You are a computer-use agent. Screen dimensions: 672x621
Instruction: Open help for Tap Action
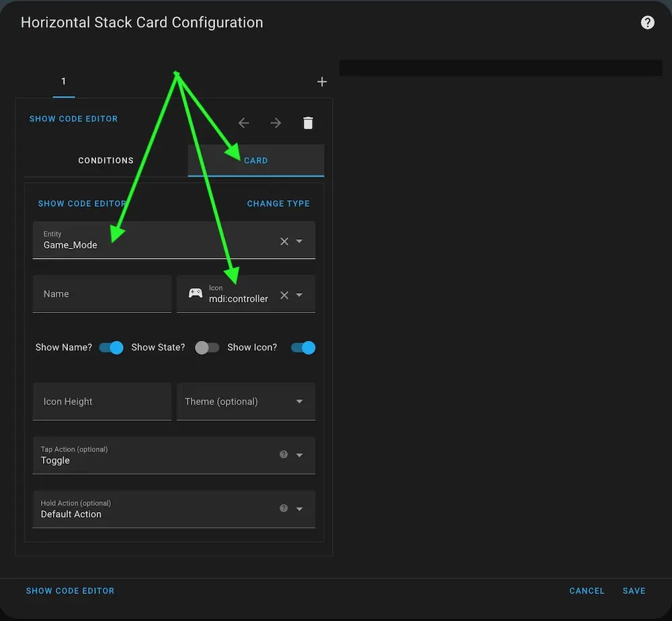(284, 454)
